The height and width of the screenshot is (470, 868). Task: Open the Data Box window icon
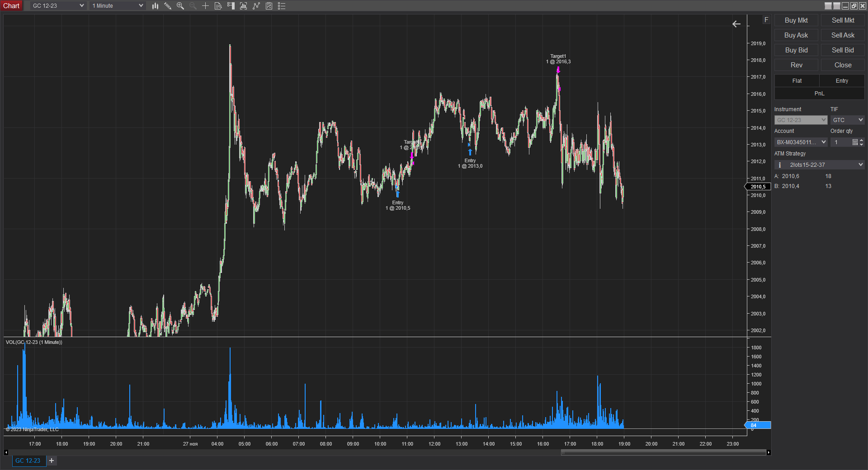pyautogui.click(x=218, y=6)
